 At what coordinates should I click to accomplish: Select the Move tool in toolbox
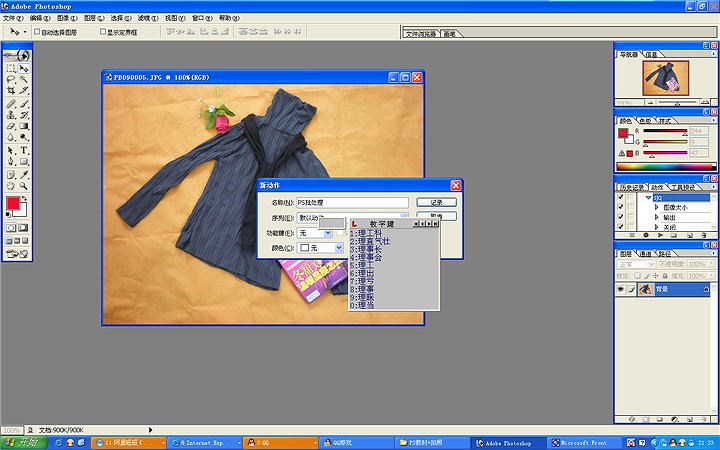click(x=23, y=67)
